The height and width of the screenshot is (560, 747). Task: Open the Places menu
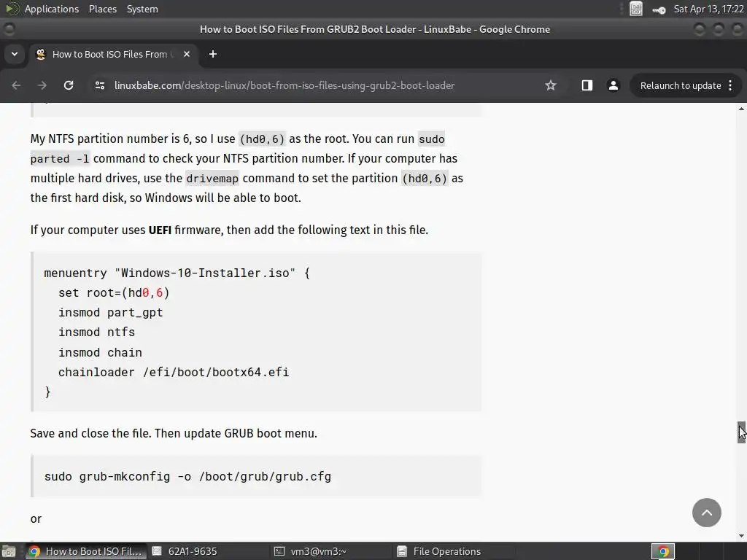coord(102,9)
